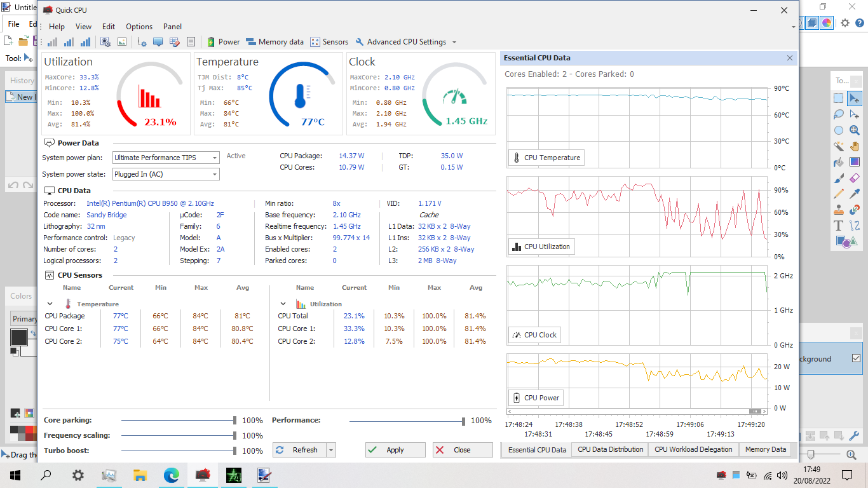Collapse the Utilization sensor group
This screenshot has width=868, height=488.
[283, 304]
